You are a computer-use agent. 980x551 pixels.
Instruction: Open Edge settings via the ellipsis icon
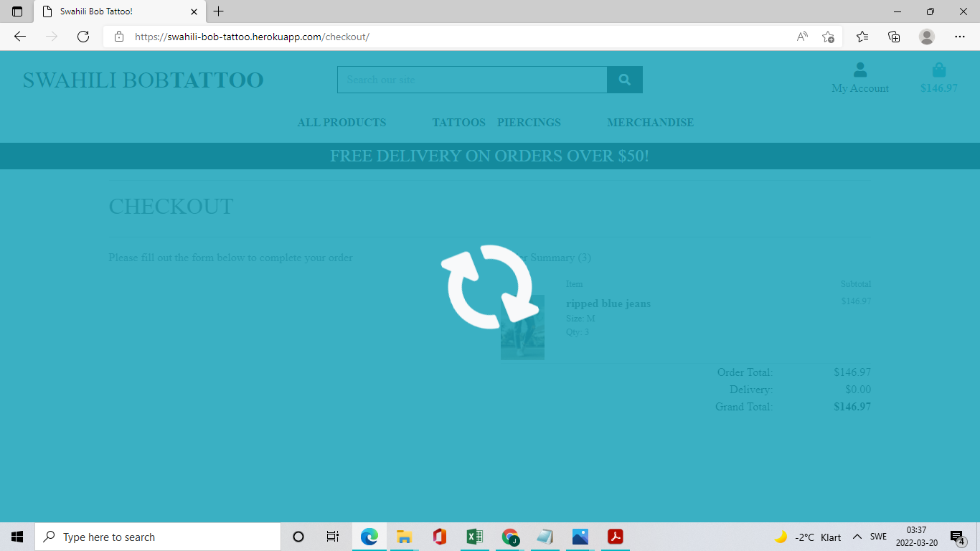pyautogui.click(x=960, y=36)
